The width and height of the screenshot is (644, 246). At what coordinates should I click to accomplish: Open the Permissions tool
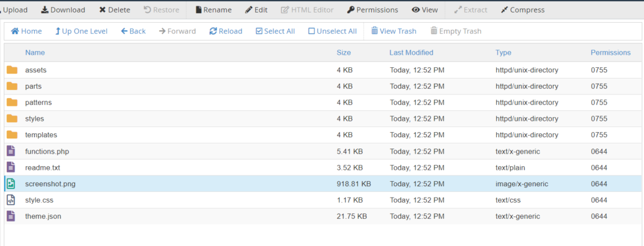point(372,10)
